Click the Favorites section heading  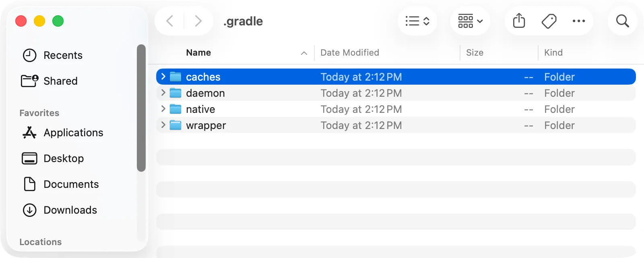tap(39, 113)
